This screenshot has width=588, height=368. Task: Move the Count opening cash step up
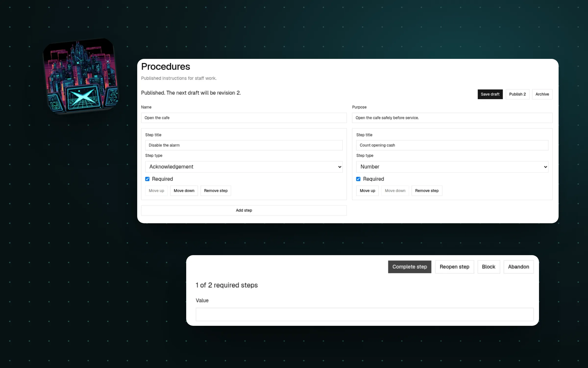click(x=367, y=191)
